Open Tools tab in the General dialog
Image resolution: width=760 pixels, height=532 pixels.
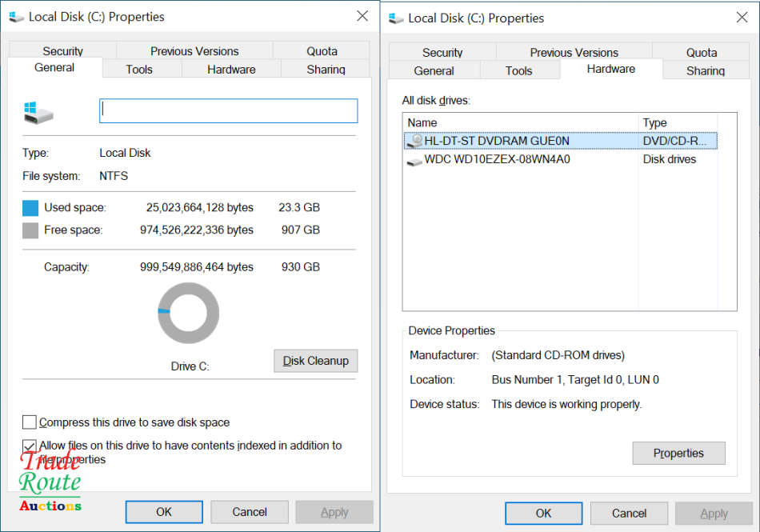tap(139, 70)
